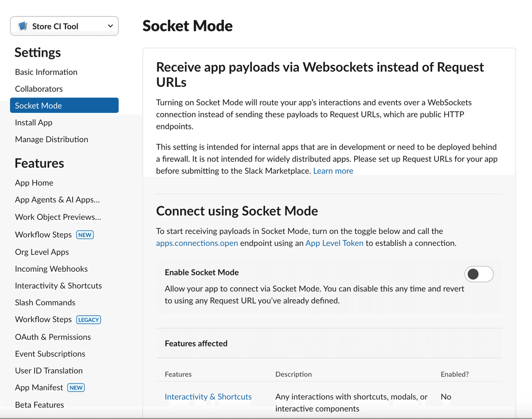Go to Event Subscriptions settings
The height and width of the screenshot is (419, 532).
50,353
